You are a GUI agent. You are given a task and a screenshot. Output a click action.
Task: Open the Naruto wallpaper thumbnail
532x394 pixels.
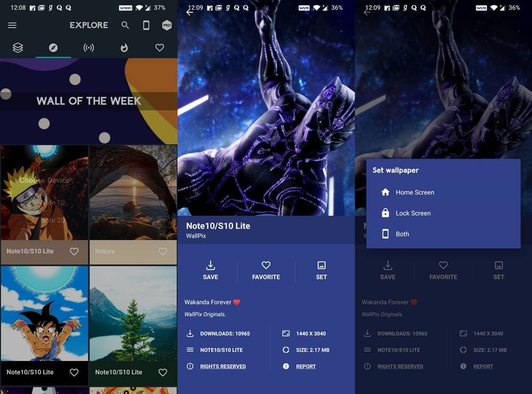[x=45, y=192]
